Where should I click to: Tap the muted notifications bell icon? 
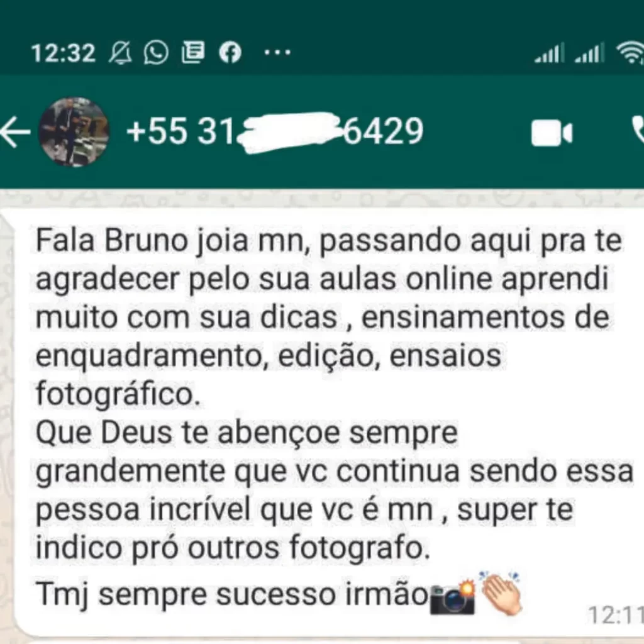tap(120, 53)
